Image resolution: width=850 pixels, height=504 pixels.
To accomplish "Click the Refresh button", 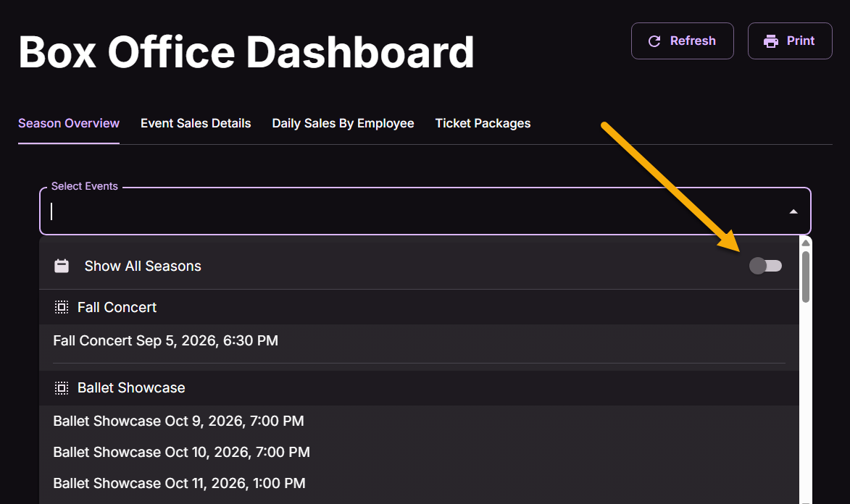I will (x=683, y=41).
